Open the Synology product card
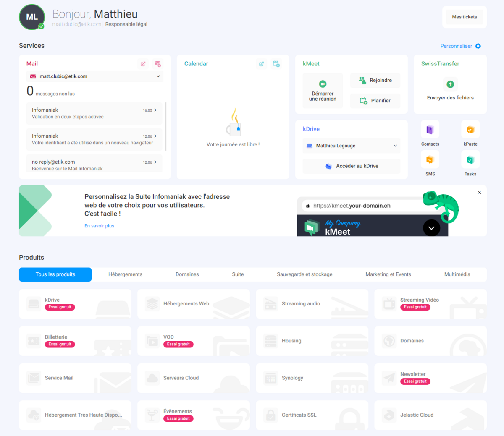504x436 pixels. 312,378
